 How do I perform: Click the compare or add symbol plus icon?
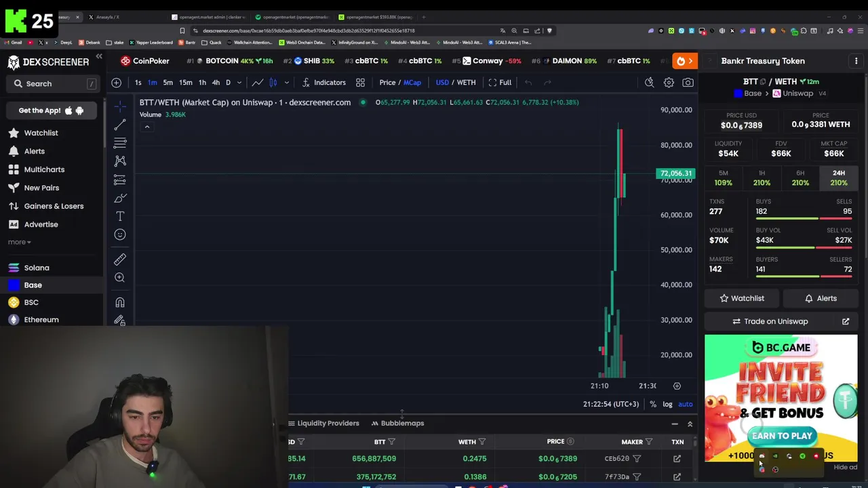(x=117, y=83)
